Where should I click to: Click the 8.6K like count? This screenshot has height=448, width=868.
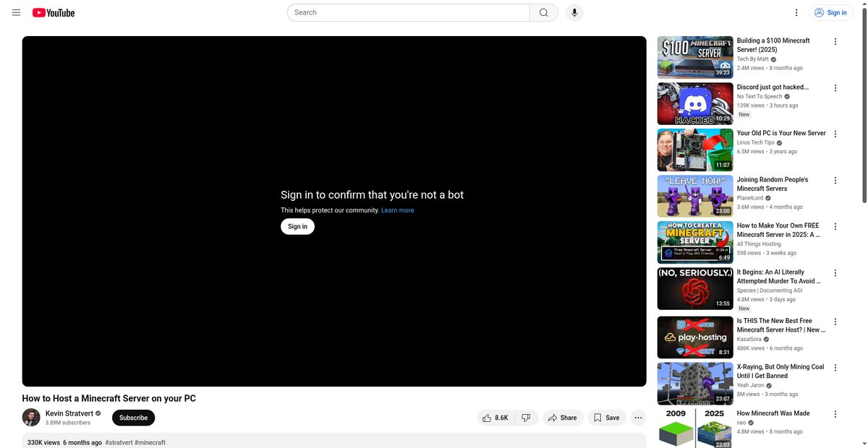501,418
